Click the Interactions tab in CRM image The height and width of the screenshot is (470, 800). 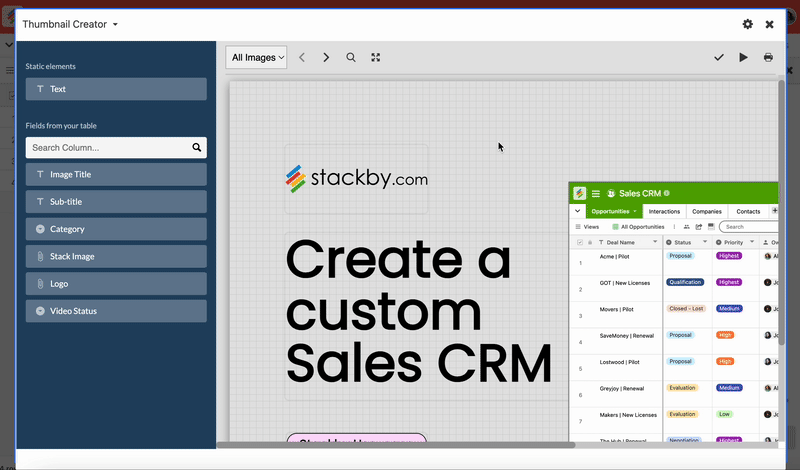click(664, 211)
